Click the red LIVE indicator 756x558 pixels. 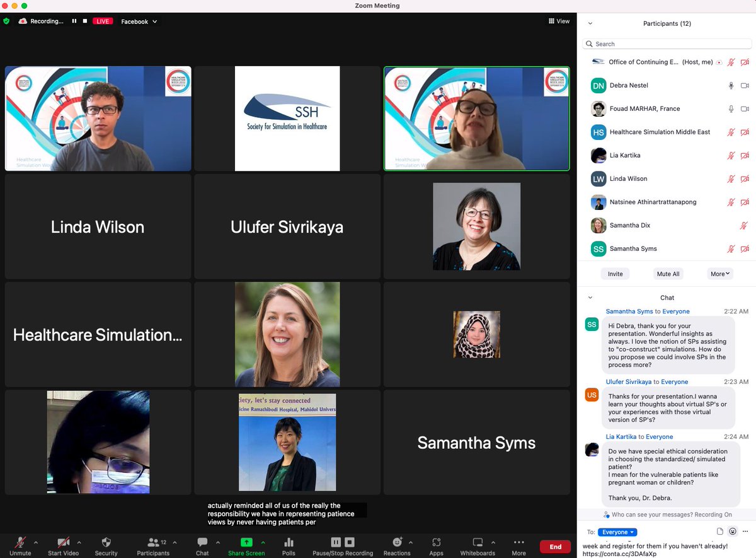tap(103, 21)
